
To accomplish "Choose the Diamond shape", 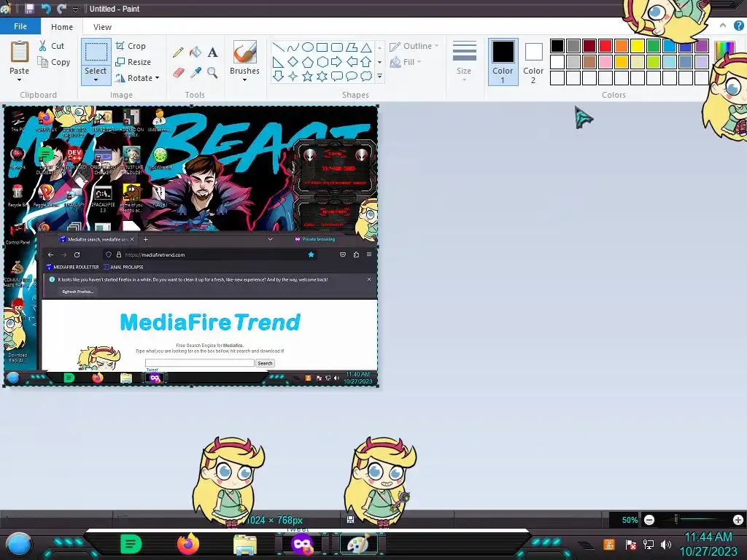I will point(293,61).
